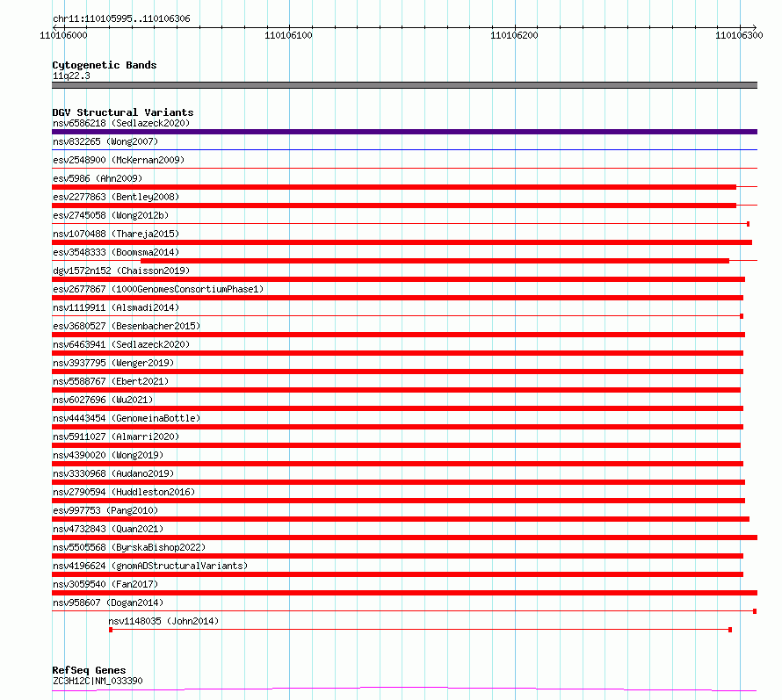Image resolution: width=782 pixels, height=700 pixels.
Task: Click the red esv997753 (Pang2010) bar
Action: (401, 519)
